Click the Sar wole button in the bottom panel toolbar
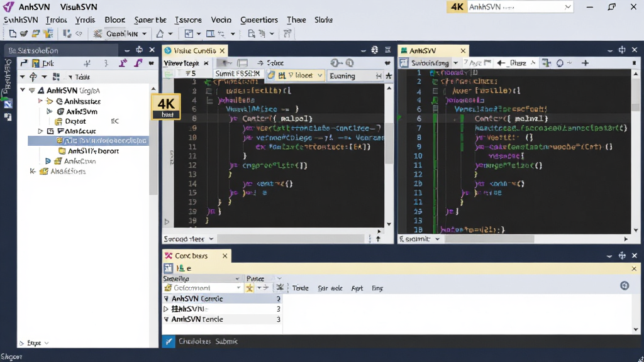 pyautogui.click(x=330, y=288)
